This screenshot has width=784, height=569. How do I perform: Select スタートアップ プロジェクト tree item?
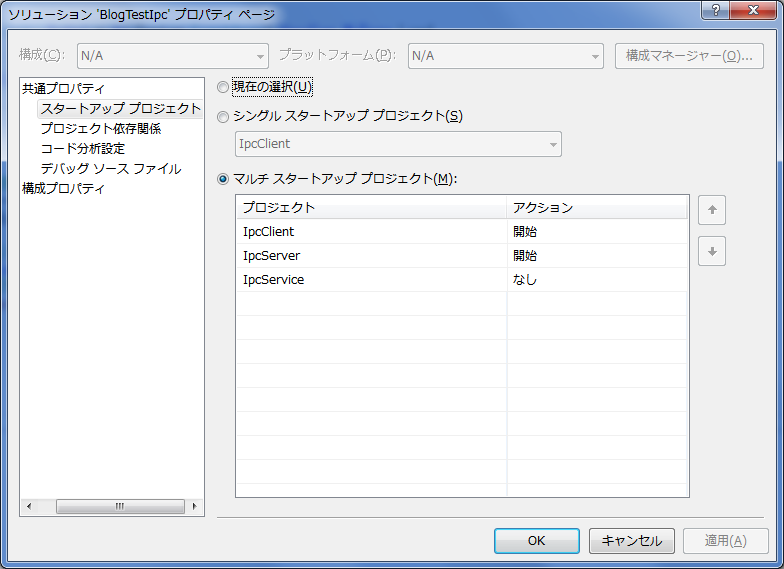point(120,108)
